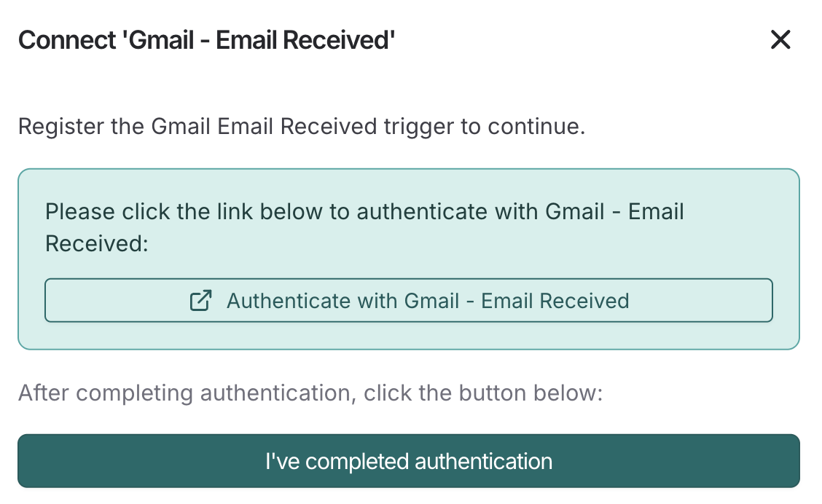Viewport: 822px width, 504px height.
Task: Click the authentication instructions panel
Action: (409, 259)
